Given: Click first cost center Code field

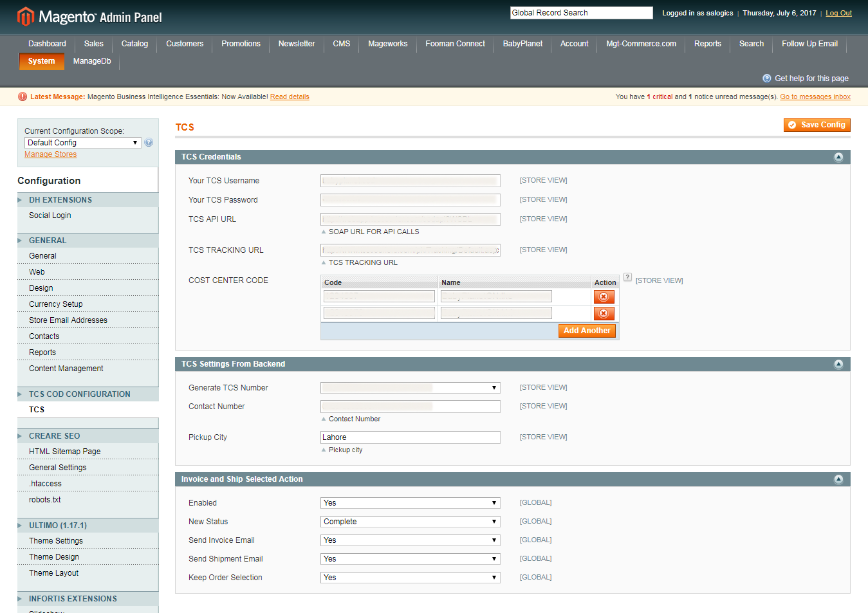Looking at the screenshot, I should (x=380, y=296).
